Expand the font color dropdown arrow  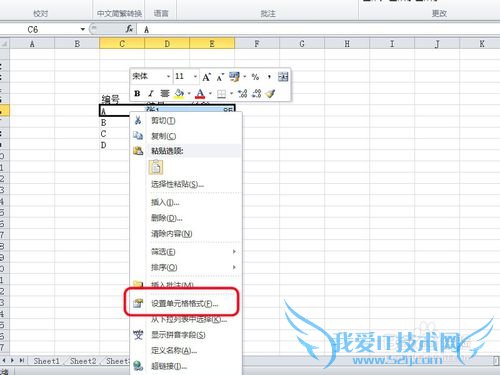[x=210, y=94]
